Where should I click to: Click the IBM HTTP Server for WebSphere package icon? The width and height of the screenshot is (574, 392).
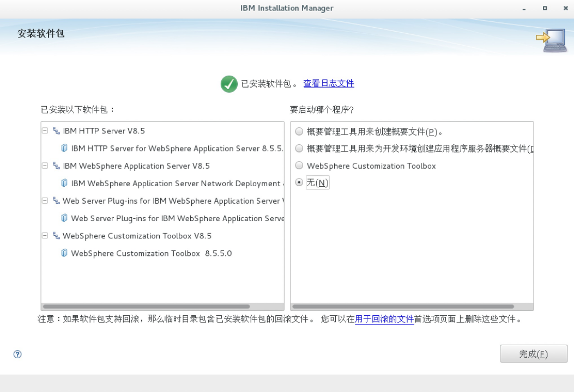[65, 149]
